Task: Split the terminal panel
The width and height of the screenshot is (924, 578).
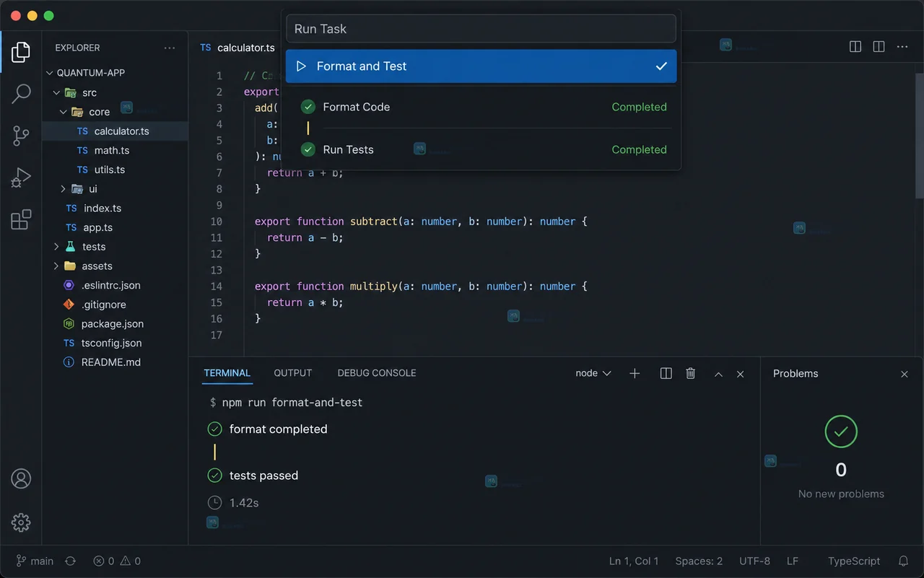Action: click(x=666, y=373)
